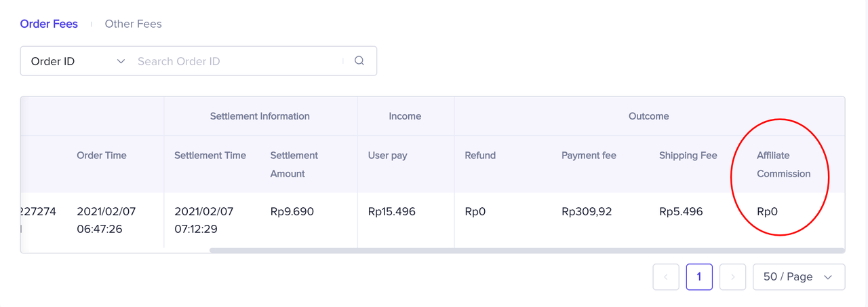Viewport: 868px width, 307px height.
Task: Click the Settlement Time column header
Action: pos(210,156)
